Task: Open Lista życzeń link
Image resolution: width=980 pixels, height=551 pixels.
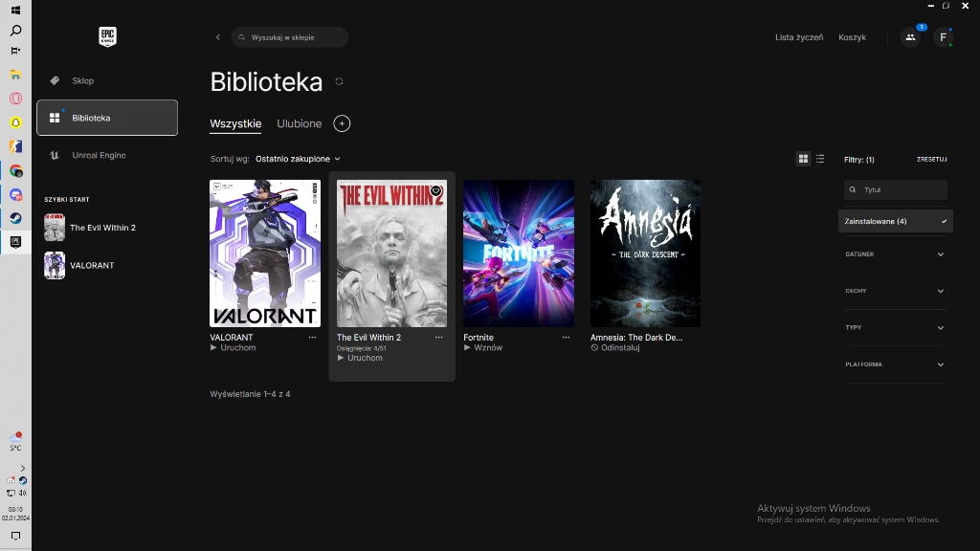Action: coord(799,37)
